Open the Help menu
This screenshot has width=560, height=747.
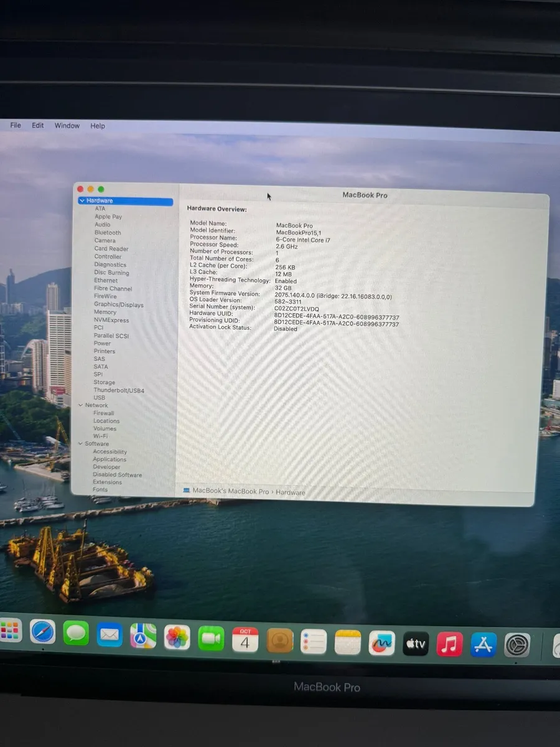click(97, 126)
